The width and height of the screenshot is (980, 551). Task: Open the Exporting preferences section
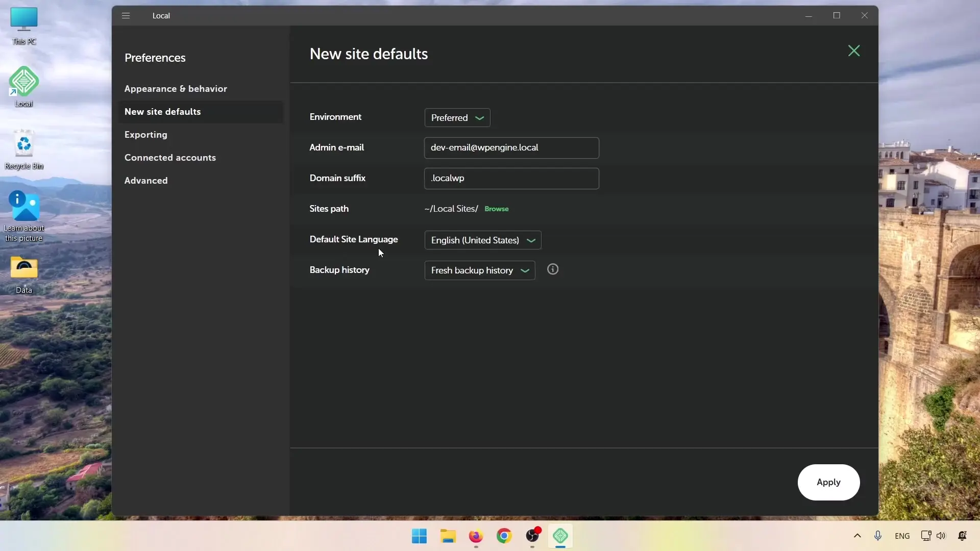[x=146, y=135]
